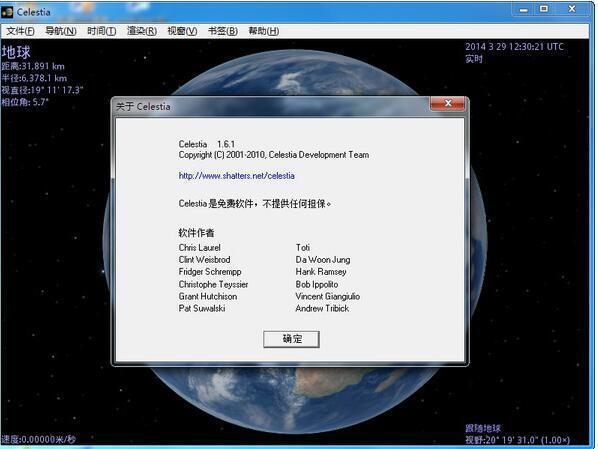598x449 pixels.
Task: Open the shatters.net/celestia link
Action: [236, 176]
